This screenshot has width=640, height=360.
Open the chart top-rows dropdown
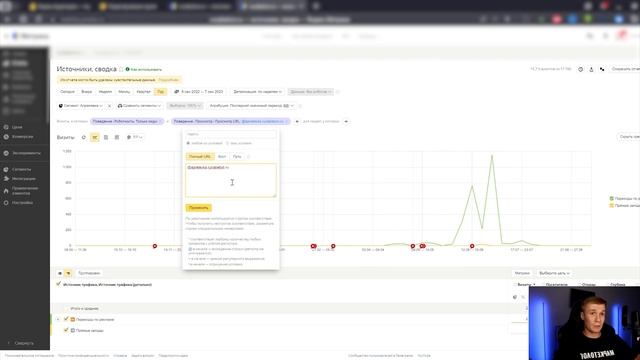point(134,138)
